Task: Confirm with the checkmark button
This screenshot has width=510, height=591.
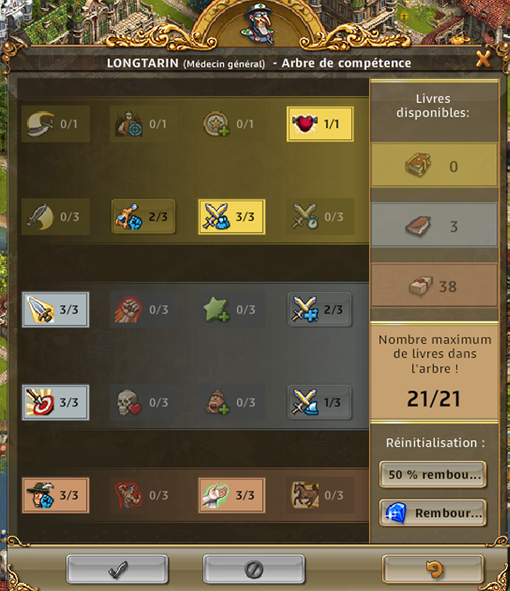Action: tap(117, 569)
